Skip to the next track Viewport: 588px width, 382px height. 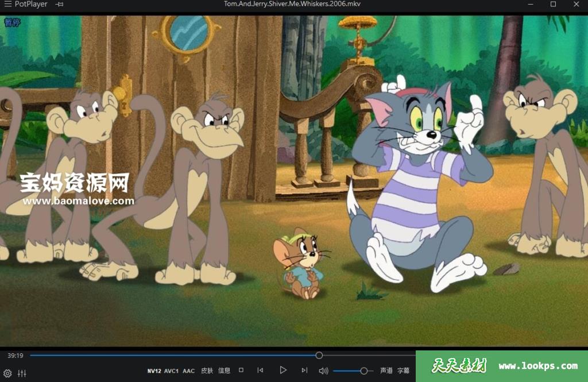coord(304,371)
